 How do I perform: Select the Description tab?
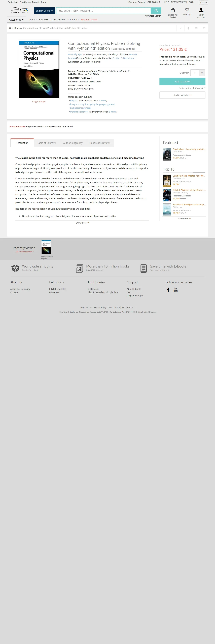[22, 143]
